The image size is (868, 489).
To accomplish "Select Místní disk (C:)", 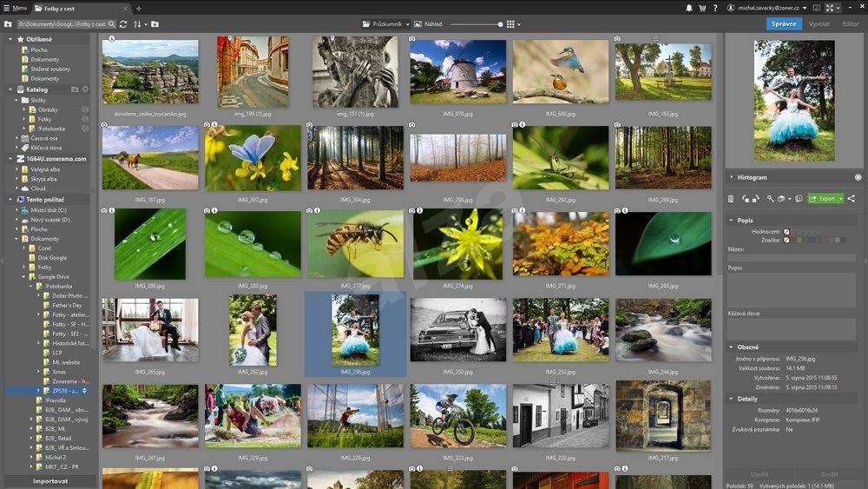I will click(x=48, y=210).
